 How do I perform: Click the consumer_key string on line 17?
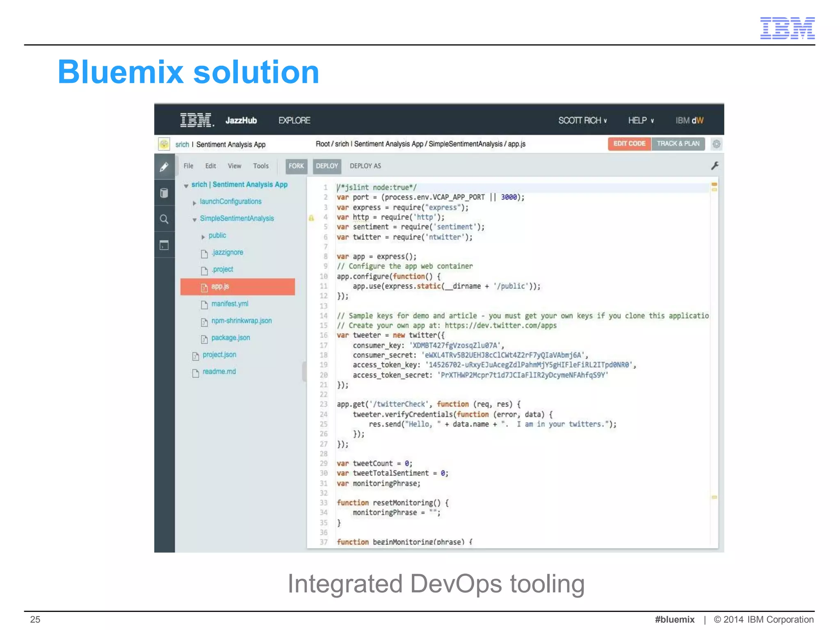(x=455, y=345)
